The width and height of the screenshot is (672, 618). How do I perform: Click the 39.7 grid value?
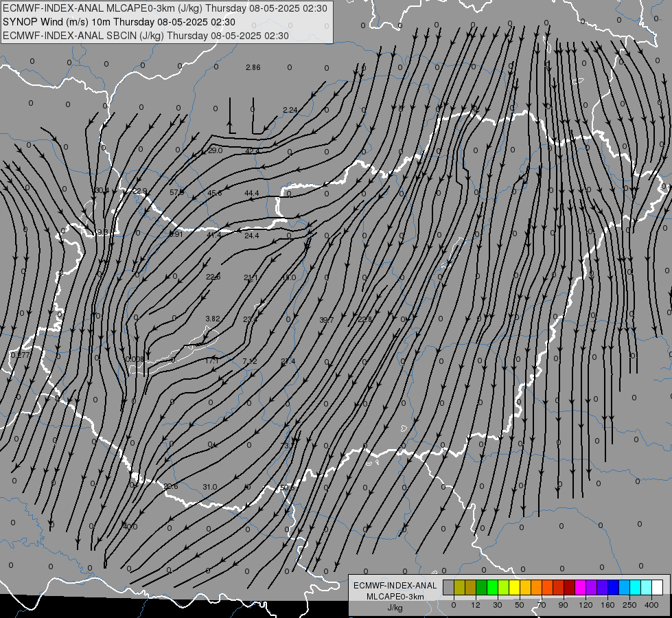[327, 320]
